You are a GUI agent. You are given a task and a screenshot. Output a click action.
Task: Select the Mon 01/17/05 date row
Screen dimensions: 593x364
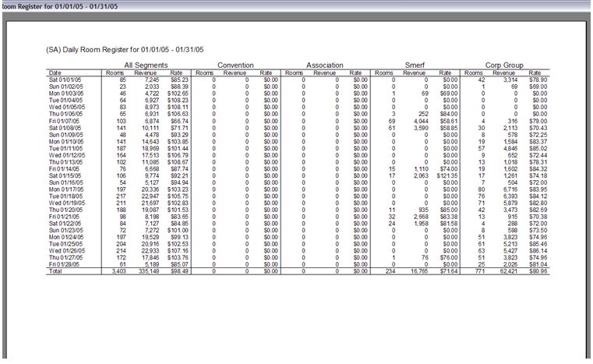tap(65, 189)
